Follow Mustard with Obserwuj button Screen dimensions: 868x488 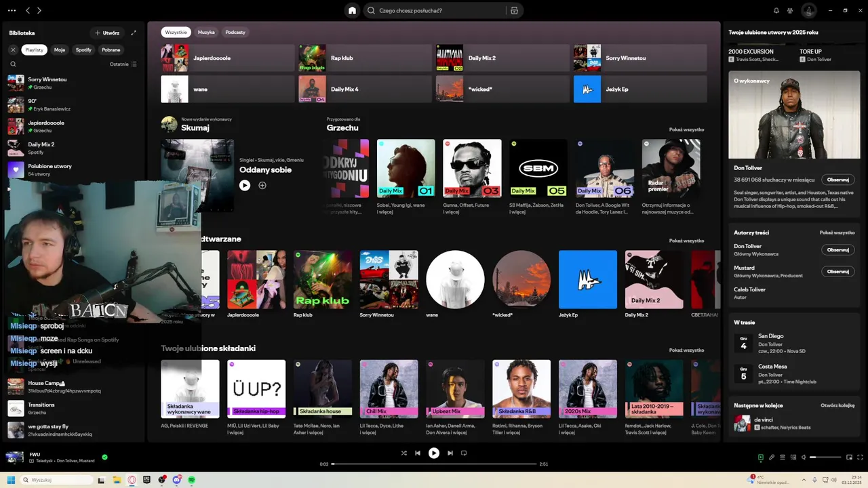(x=838, y=271)
